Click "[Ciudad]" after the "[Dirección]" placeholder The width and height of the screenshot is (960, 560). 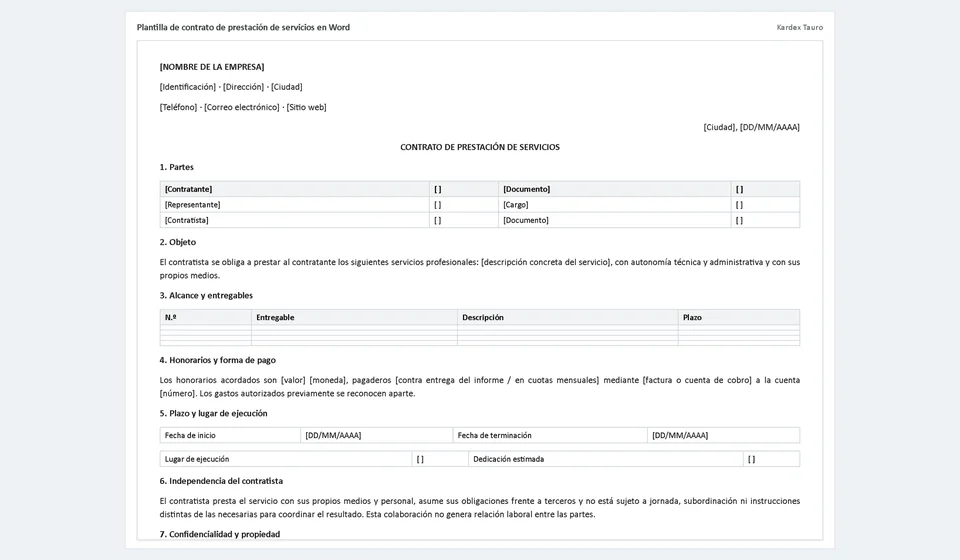pyautogui.click(x=287, y=87)
